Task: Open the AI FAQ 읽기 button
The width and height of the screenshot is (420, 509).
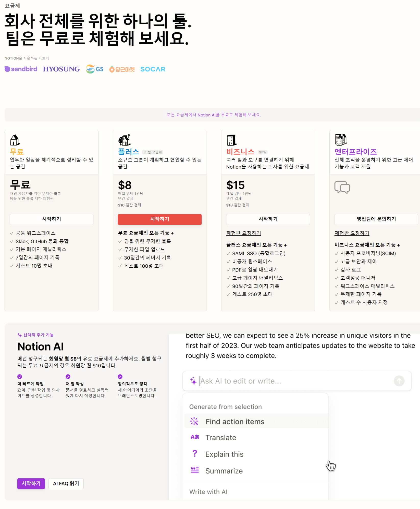Action: [66, 483]
